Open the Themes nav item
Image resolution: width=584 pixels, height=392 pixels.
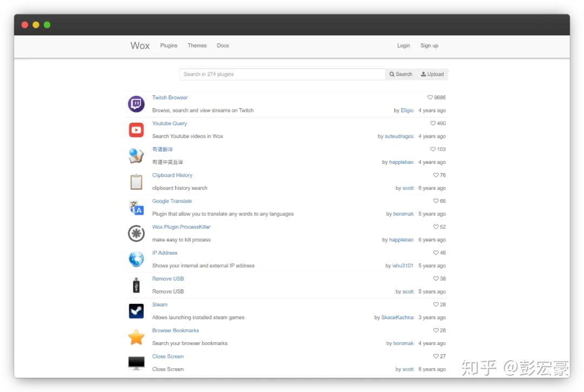[x=197, y=45]
